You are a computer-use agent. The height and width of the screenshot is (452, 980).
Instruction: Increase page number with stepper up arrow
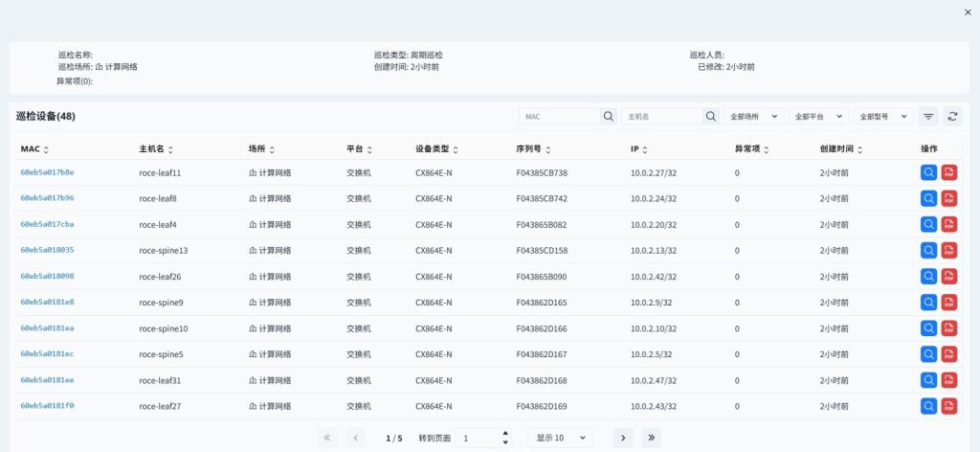coord(505,433)
